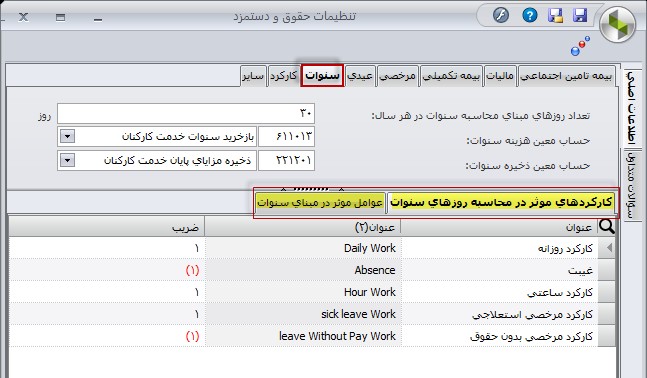This screenshot has height=378, width=647.
Task: Open the بیمه تامین اجتماعی tab
Action: pos(566,76)
